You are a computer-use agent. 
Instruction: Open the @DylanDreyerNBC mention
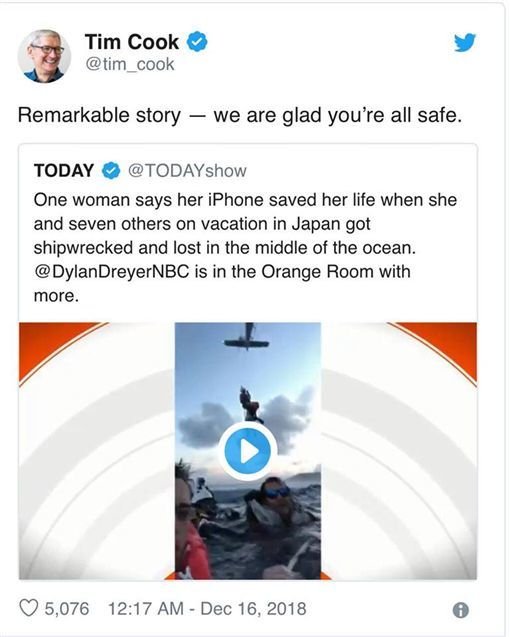click(112, 272)
